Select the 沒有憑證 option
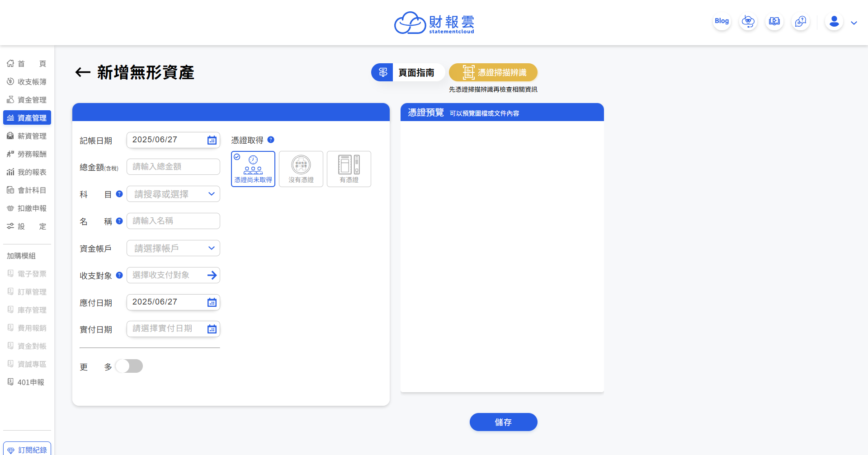This screenshot has height=455, width=868. pos(301,169)
